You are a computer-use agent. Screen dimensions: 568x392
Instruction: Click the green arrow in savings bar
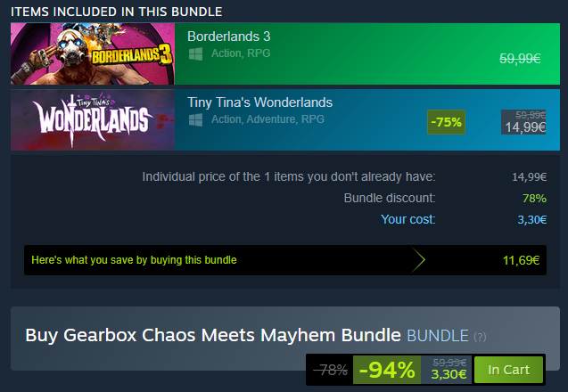point(418,260)
